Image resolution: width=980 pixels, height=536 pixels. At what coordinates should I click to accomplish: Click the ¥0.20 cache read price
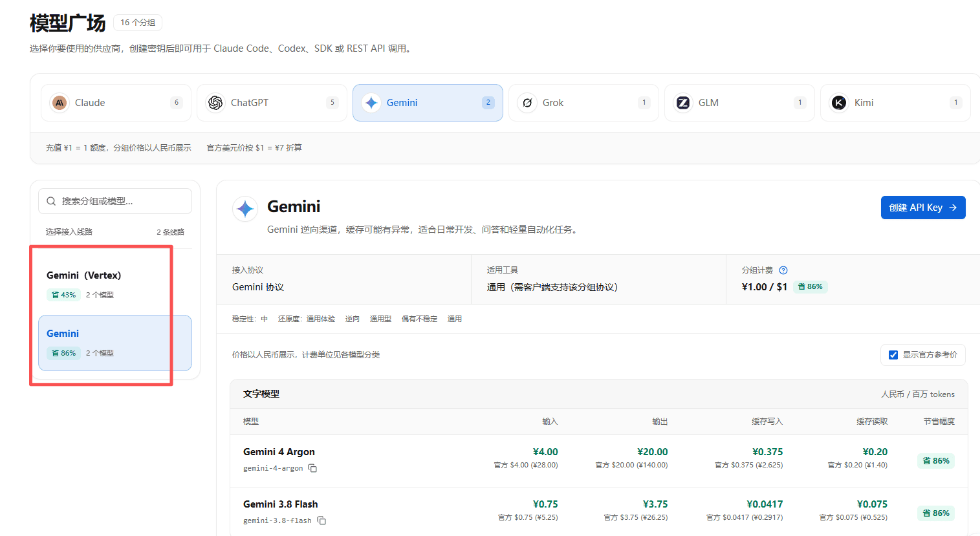click(875, 452)
